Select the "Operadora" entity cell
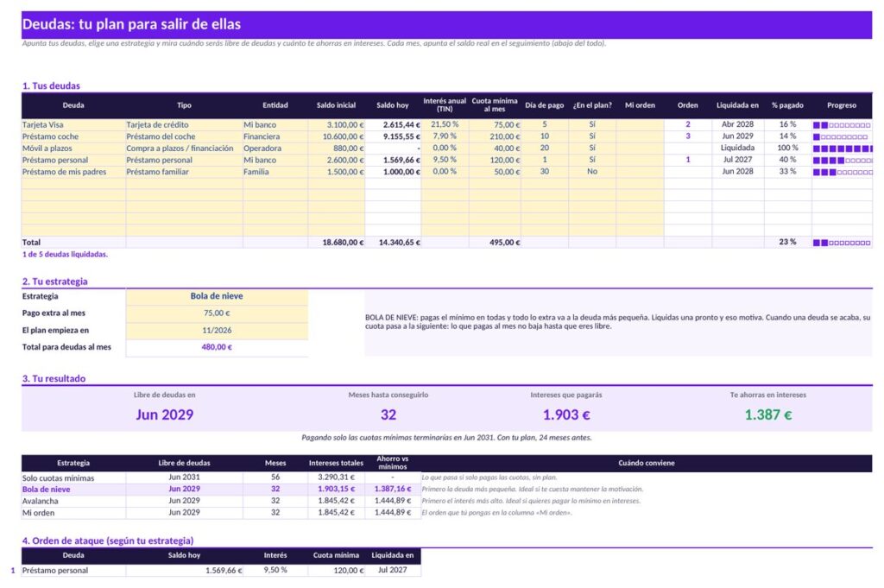The image size is (884, 588). point(275,149)
